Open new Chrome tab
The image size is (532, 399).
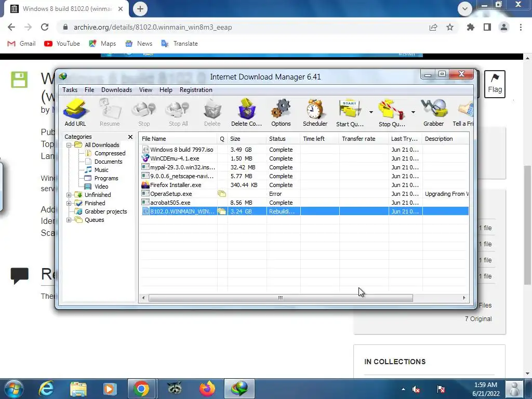pos(140,8)
